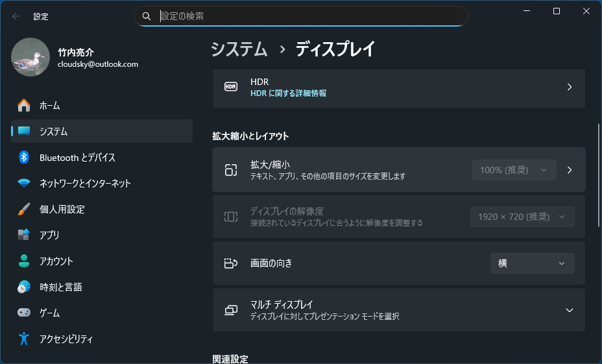Viewport: 602px width, 364px height.
Task: Click the Bluetooth icon in sidebar
Action: coord(24,157)
